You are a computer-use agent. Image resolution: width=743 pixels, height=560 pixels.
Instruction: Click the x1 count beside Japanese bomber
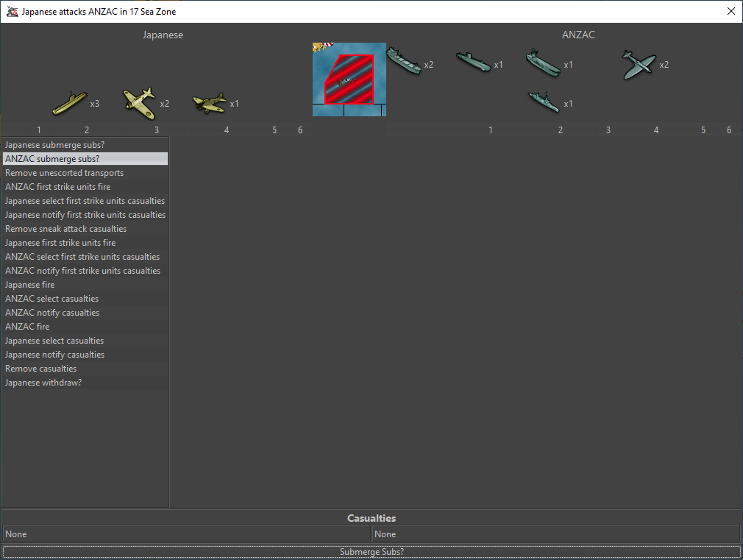234,103
